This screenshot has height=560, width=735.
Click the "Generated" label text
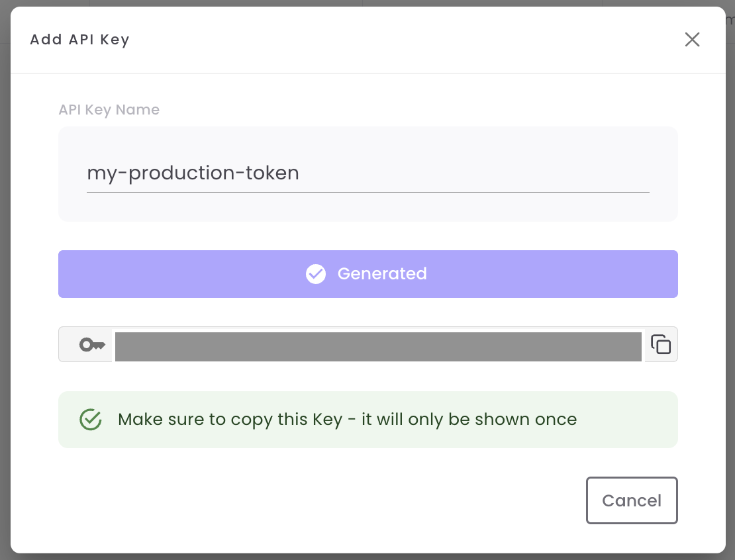(382, 274)
